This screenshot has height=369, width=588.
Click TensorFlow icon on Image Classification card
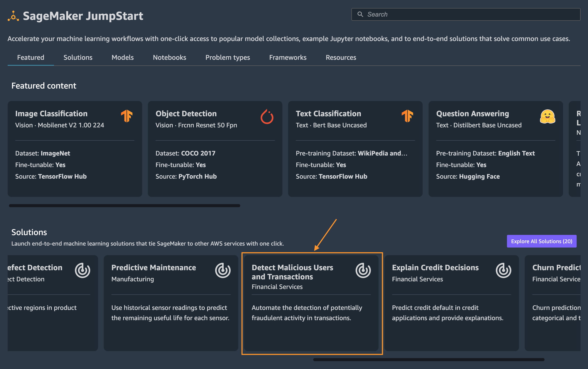[x=127, y=116]
